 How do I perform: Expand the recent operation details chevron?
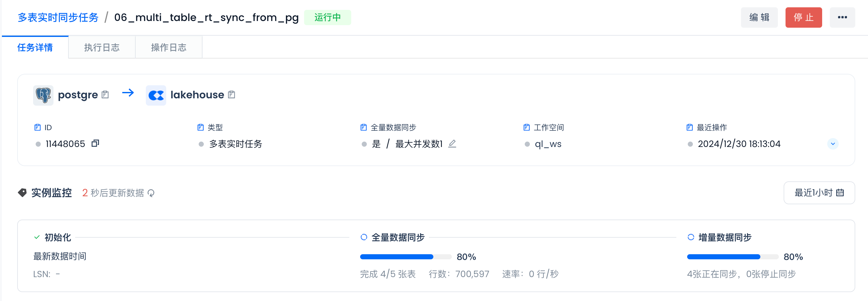point(833,144)
